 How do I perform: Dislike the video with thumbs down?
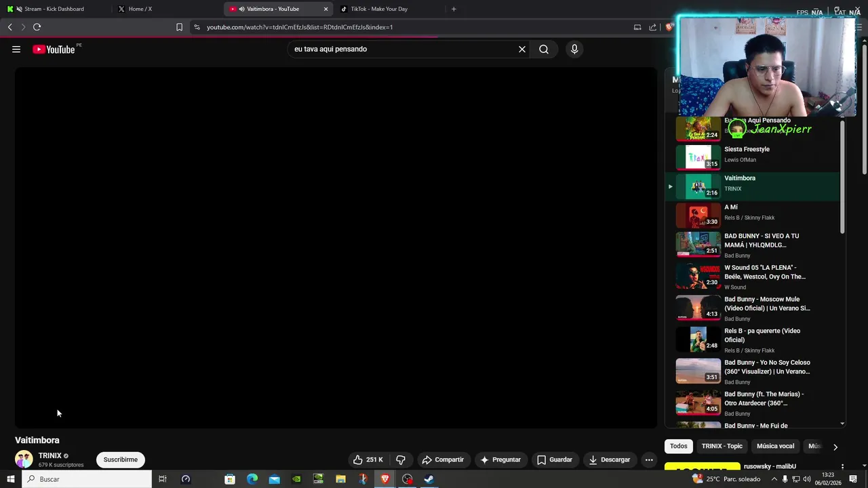coord(401,460)
